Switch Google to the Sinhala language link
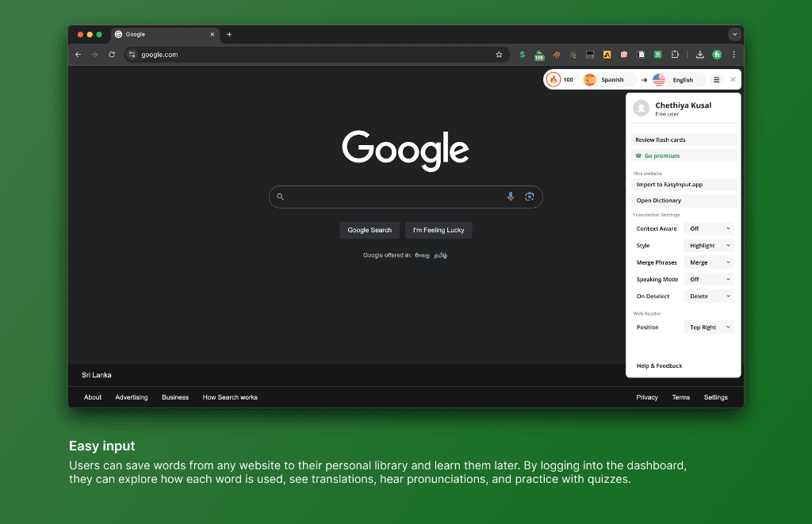This screenshot has width=812, height=524. (422, 255)
